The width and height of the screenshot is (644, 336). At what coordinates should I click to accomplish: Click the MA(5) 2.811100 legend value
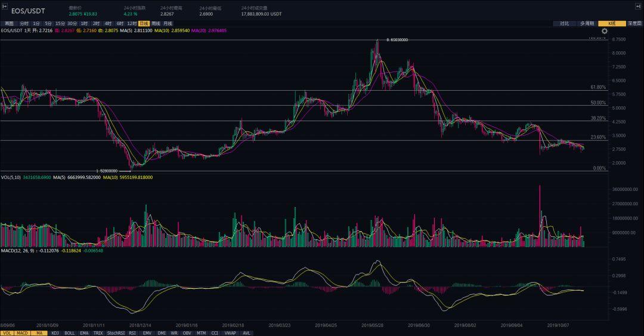click(x=136, y=30)
